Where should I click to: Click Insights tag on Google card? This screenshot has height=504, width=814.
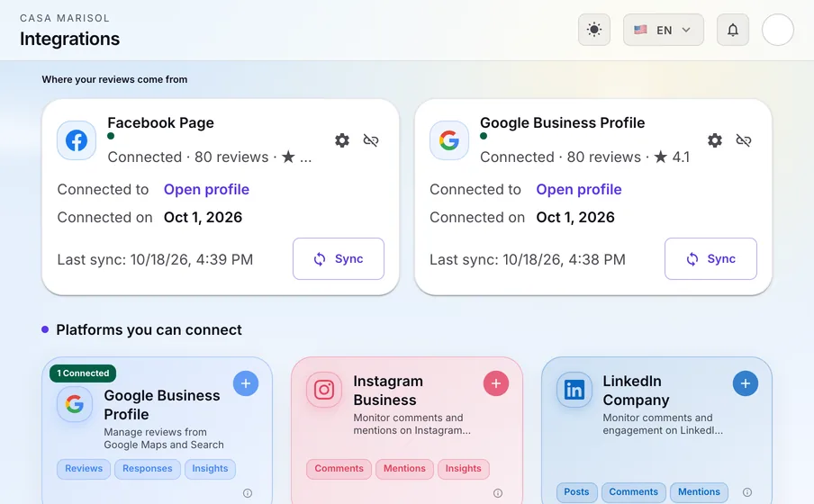(x=210, y=469)
